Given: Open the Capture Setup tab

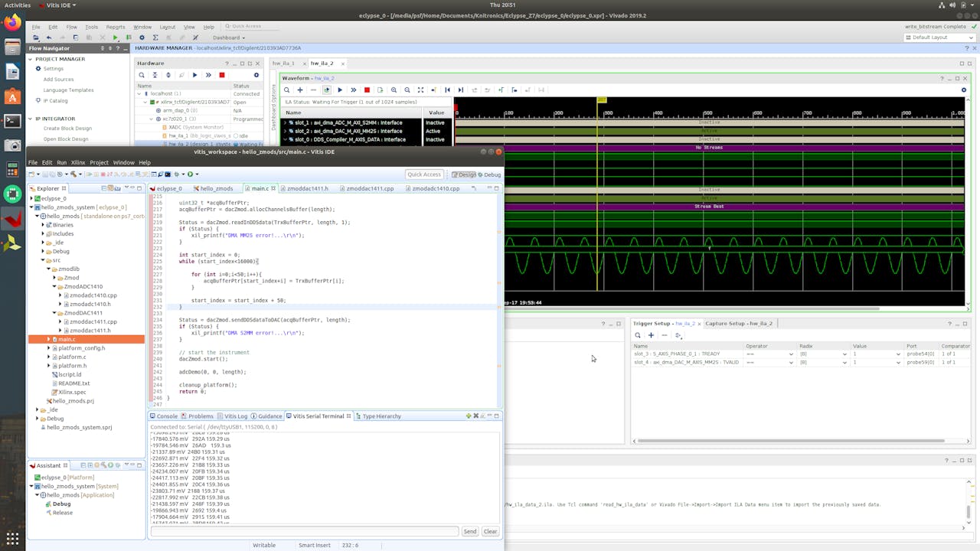Looking at the screenshot, I should point(738,324).
